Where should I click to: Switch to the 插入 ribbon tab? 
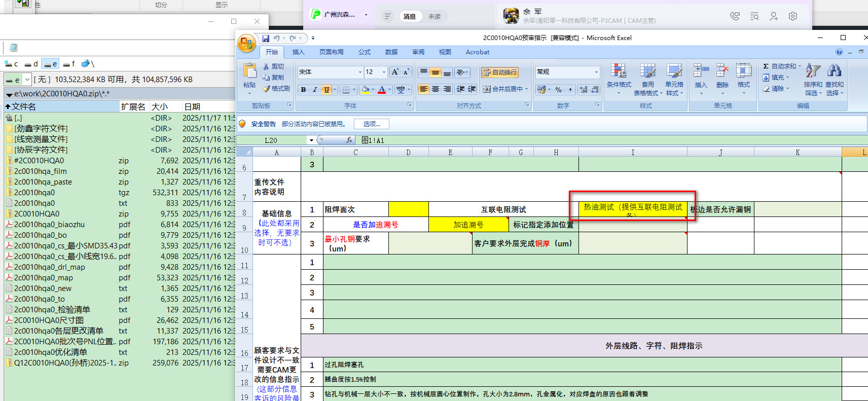click(x=298, y=52)
